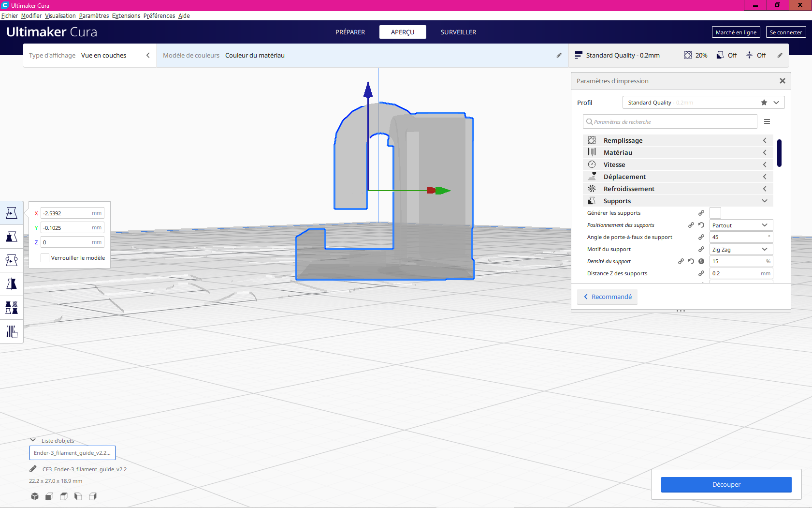This screenshot has height=508, width=812.
Task: Select Ender-3_filament_guide object in list
Action: tap(72, 453)
